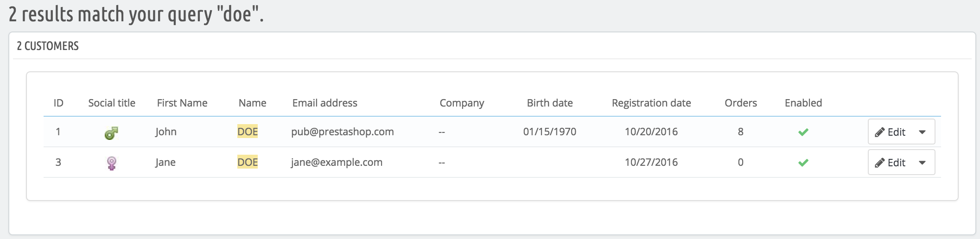Expand the actions dropdown for John Doe
Screen dimensions: 980x239
pos(923,132)
